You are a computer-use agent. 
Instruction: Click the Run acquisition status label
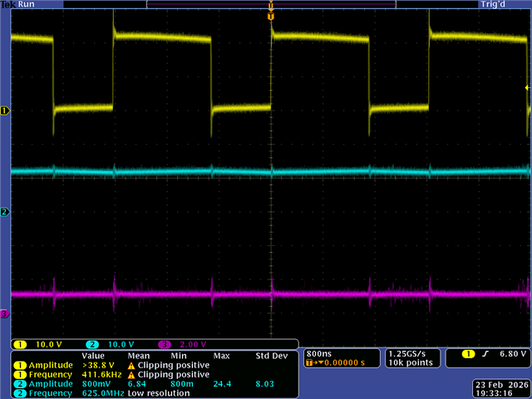coord(27,4)
